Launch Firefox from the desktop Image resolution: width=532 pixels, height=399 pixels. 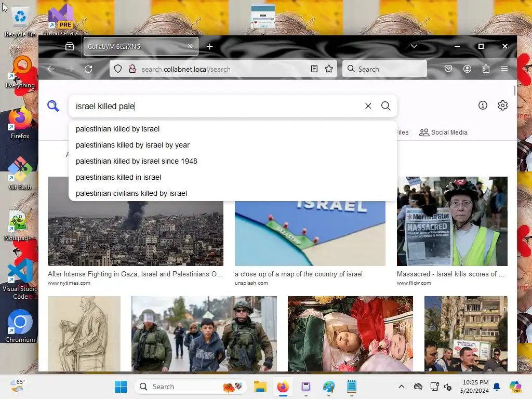coord(20,123)
